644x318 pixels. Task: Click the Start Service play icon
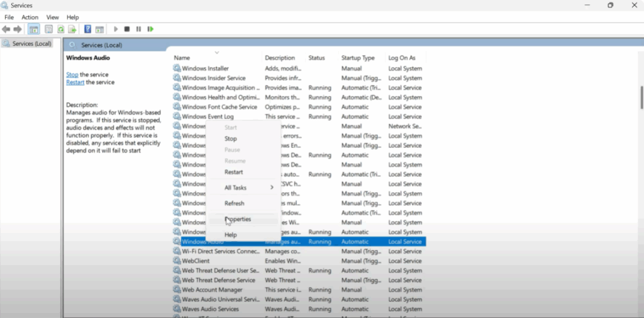pos(116,29)
